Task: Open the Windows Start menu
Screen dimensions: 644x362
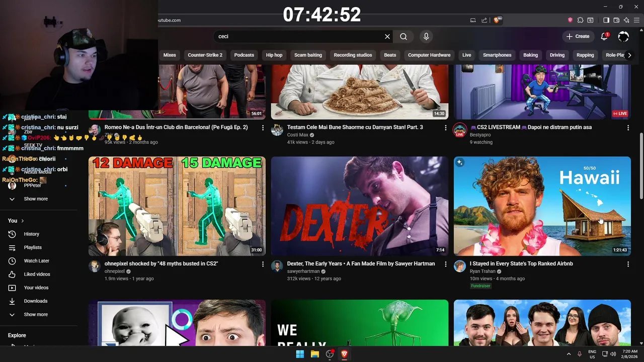Action: (300, 354)
